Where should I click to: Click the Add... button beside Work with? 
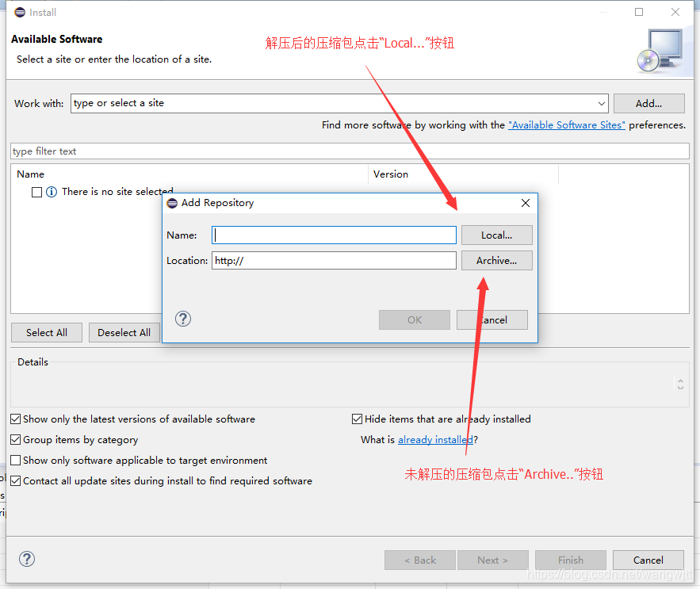point(648,104)
